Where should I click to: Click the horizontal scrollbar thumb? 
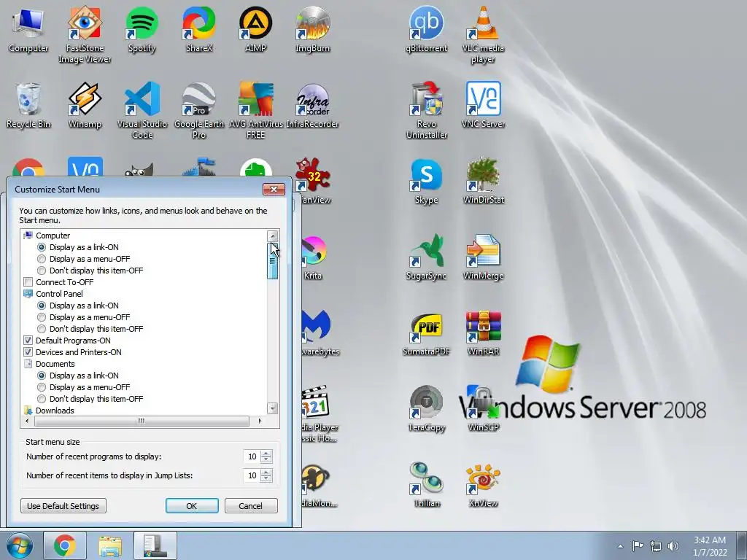142,421
